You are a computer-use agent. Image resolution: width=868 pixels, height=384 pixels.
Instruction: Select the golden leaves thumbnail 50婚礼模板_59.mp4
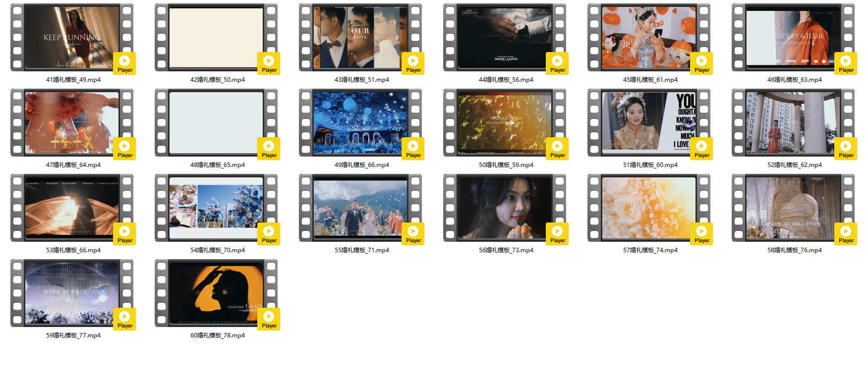tap(504, 123)
